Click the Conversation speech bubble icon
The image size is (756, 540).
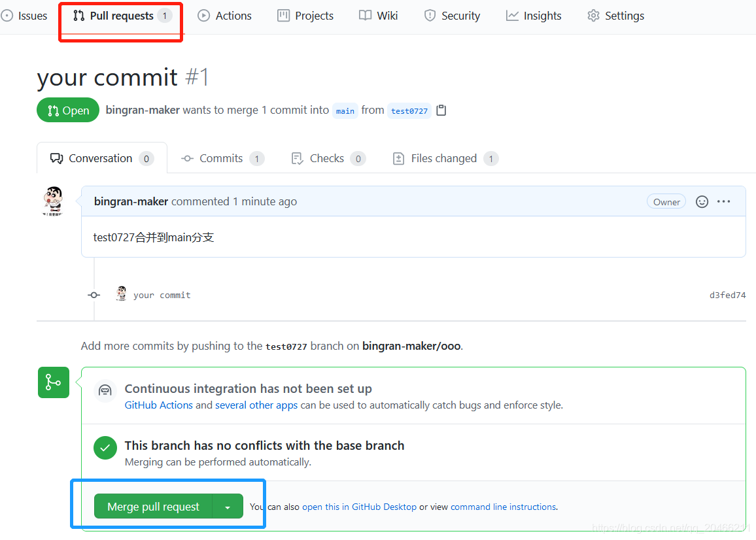(x=56, y=158)
